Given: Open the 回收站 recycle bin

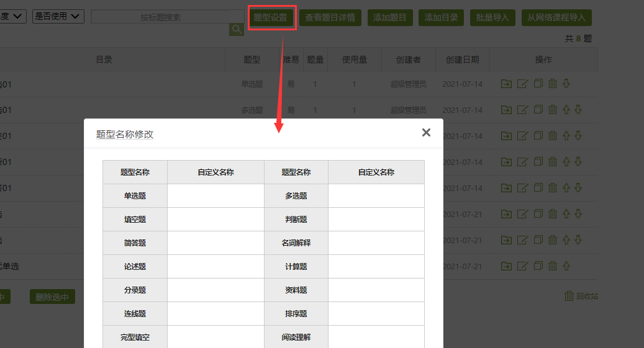Looking at the screenshot, I should click(x=581, y=296).
